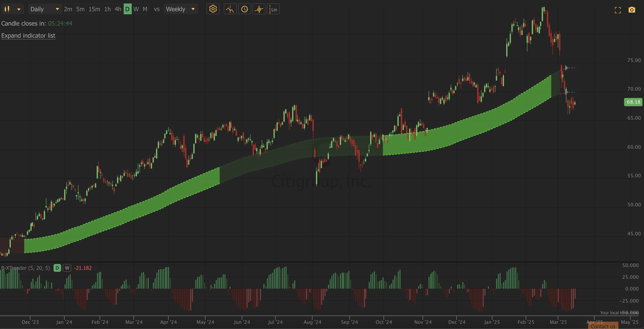Switch to 15m interval

(x=94, y=9)
